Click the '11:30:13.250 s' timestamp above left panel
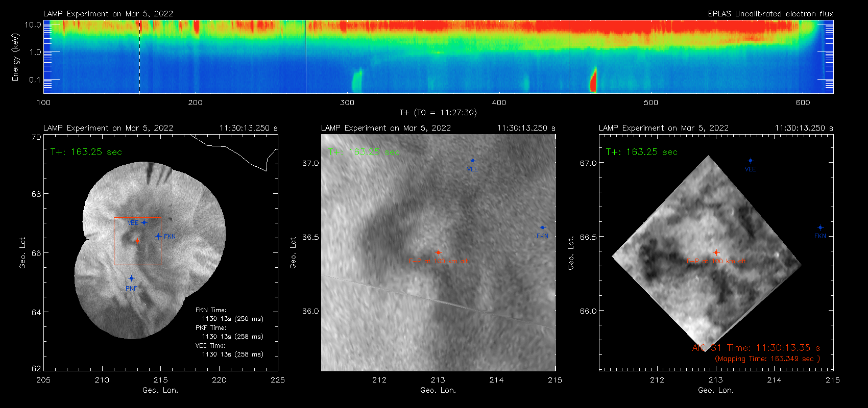 pyautogui.click(x=249, y=128)
